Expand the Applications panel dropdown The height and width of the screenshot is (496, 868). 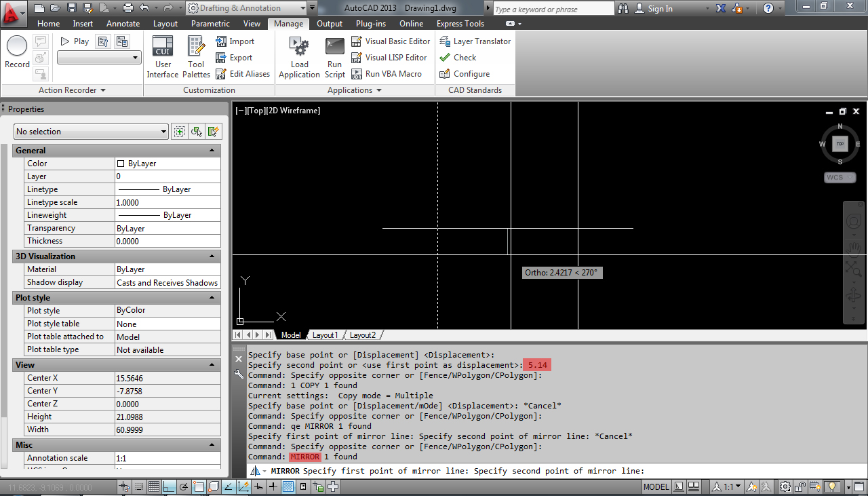point(354,90)
